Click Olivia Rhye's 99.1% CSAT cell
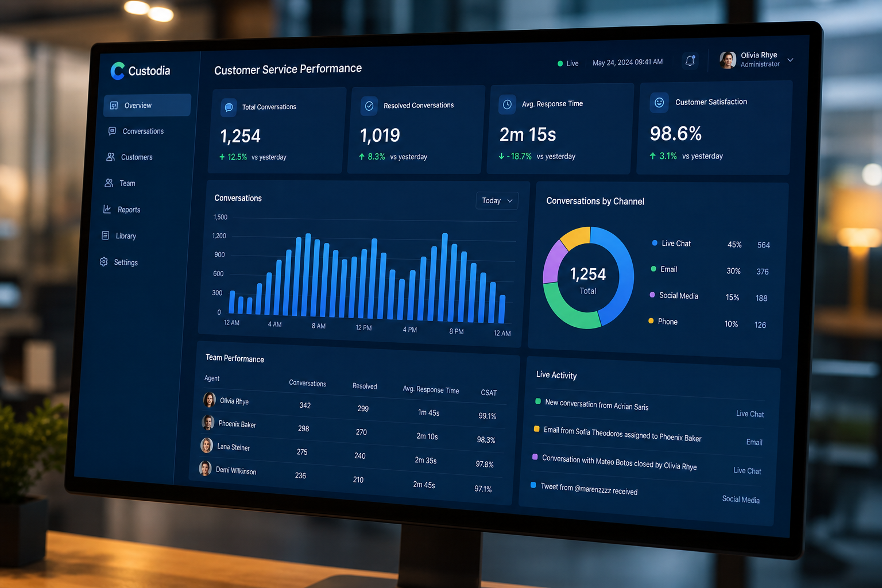 click(488, 416)
